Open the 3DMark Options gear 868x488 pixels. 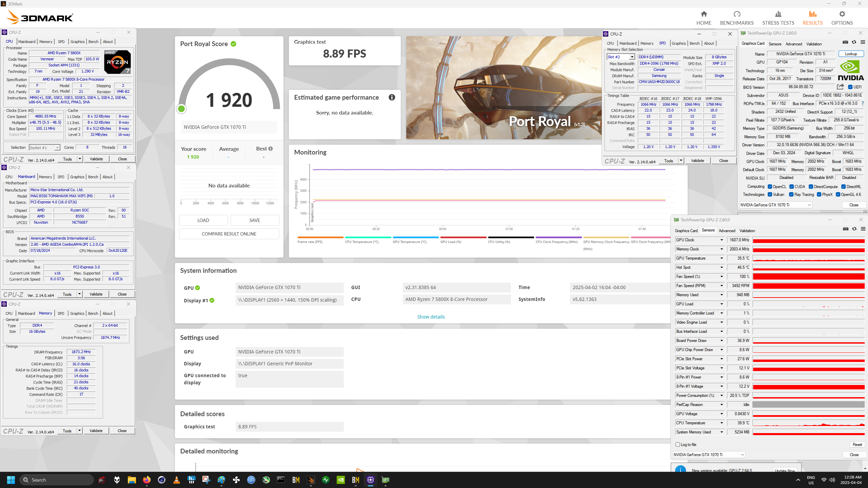pos(842,18)
